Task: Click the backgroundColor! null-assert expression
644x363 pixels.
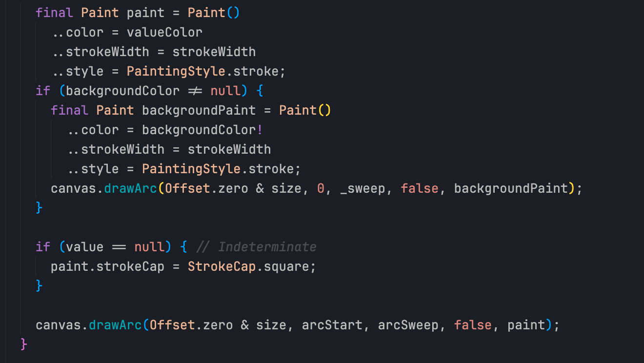Action: [202, 130]
